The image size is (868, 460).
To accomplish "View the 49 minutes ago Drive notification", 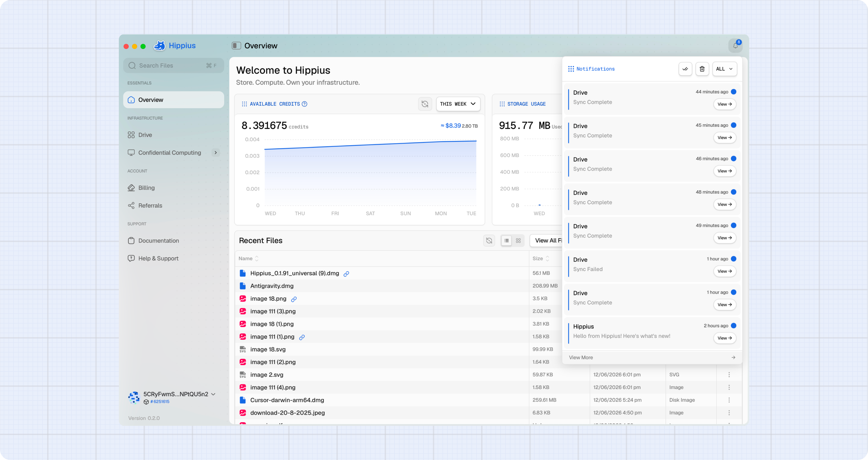I will pyautogui.click(x=725, y=238).
